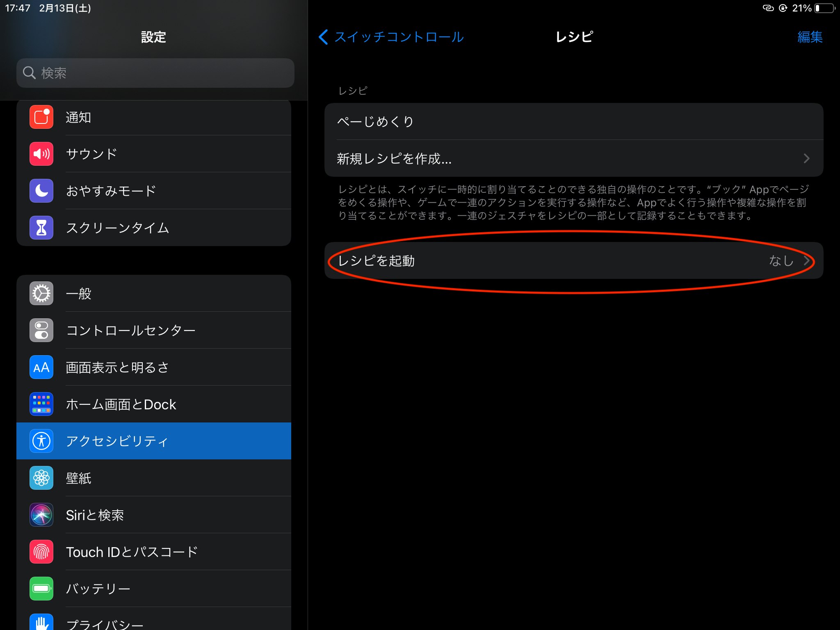Tap the 一般 gear icon
This screenshot has height=630, width=840.
41,294
